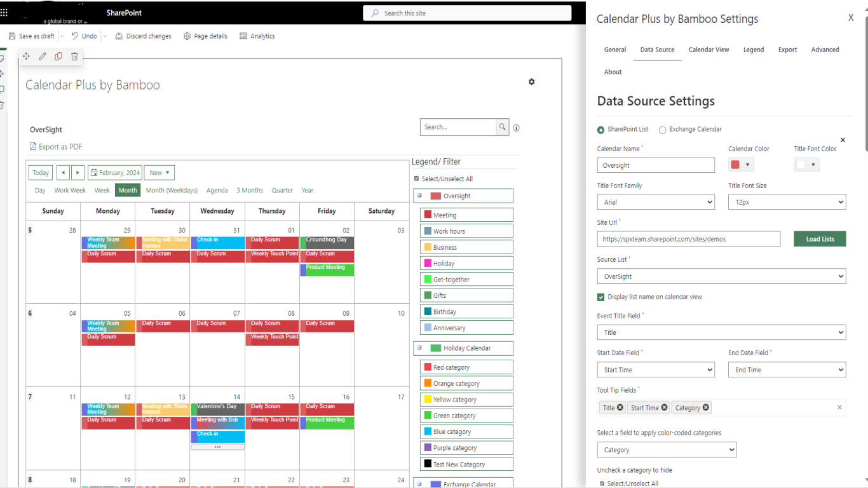Open the Source List dropdown
The width and height of the screenshot is (868, 488).
pyautogui.click(x=721, y=276)
